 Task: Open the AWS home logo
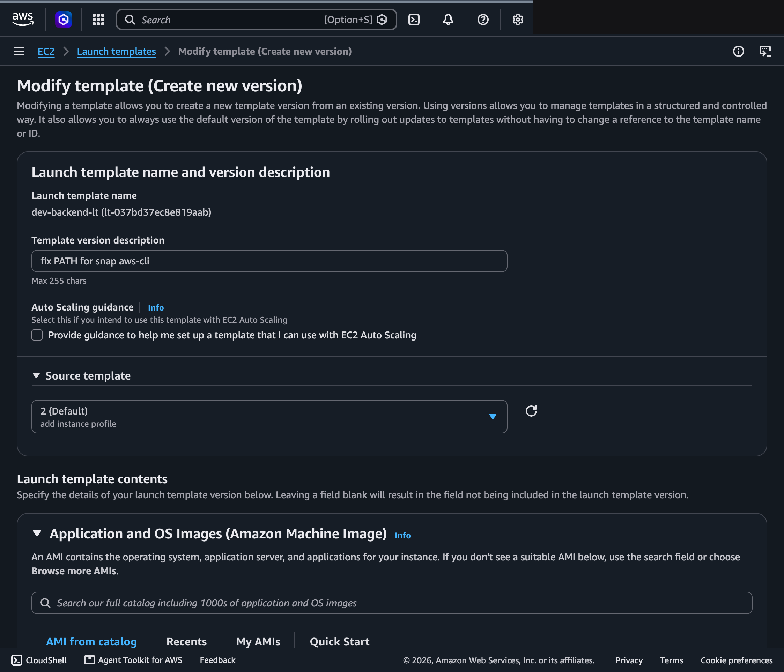point(23,19)
